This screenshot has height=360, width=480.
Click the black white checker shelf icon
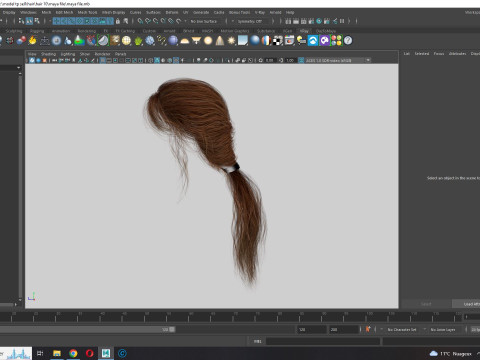[x=278, y=41]
